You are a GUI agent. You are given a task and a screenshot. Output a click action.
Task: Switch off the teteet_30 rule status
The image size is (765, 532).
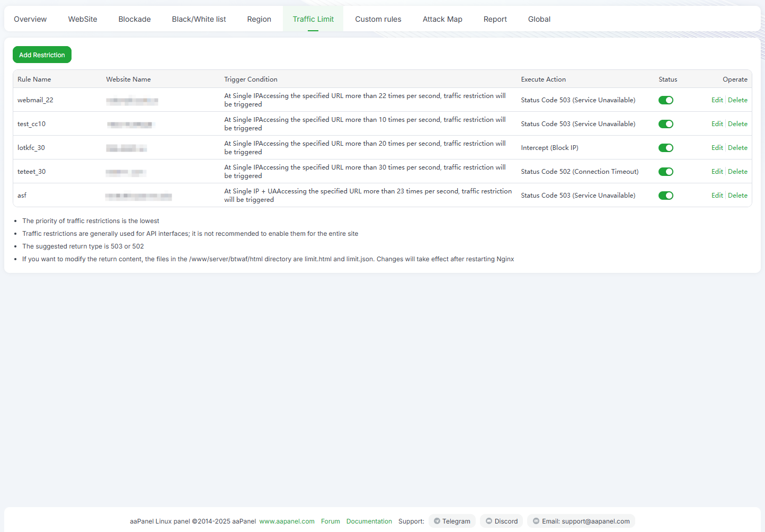[x=665, y=172]
